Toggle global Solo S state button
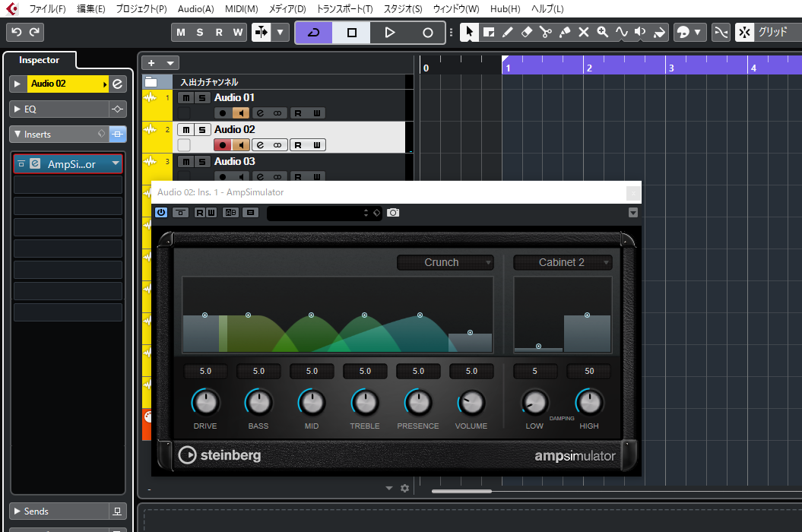Viewport: 802px width, 532px height. (199, 32)
